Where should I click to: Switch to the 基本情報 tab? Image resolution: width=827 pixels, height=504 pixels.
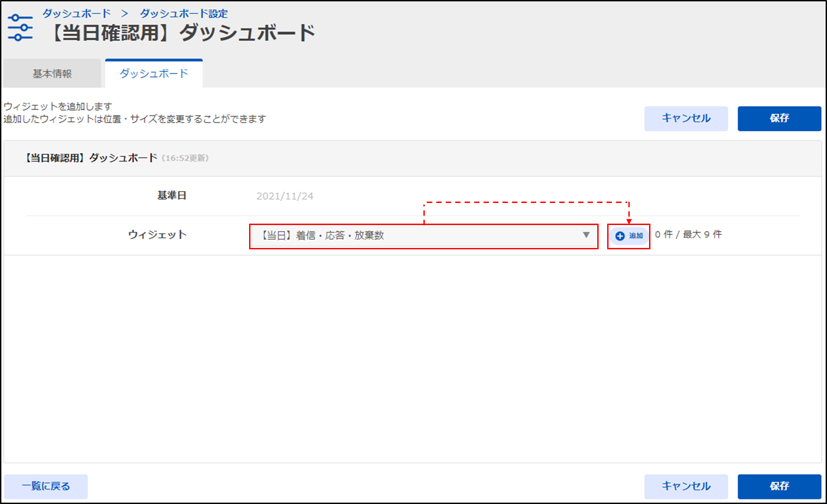pos(52,74)
